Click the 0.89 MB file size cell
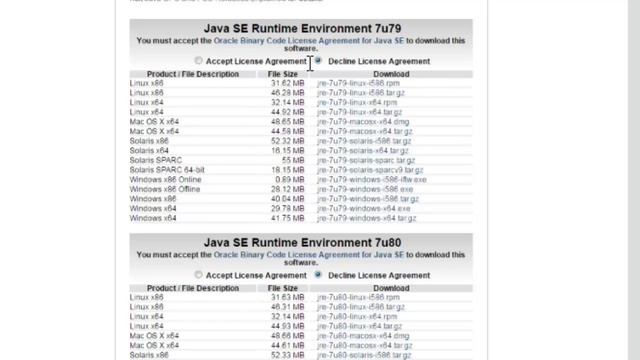This screenshot has width=640, height=360. click(290, 180)
